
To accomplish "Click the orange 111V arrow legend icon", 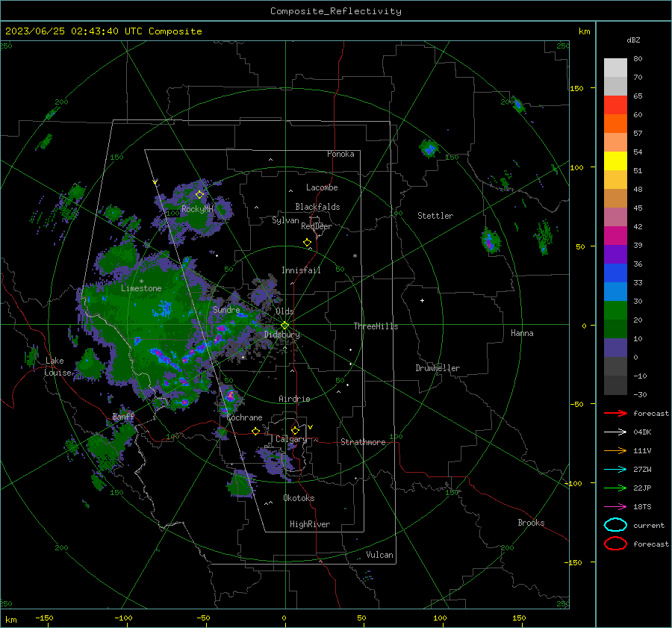I will 615,450.
